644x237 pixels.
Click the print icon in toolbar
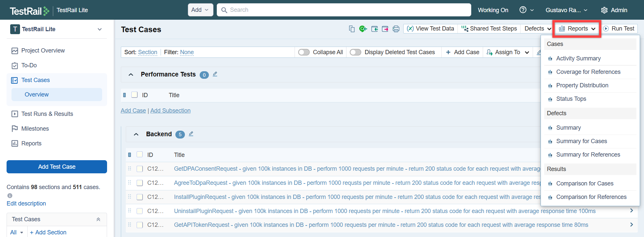click(x=396, y=29)
